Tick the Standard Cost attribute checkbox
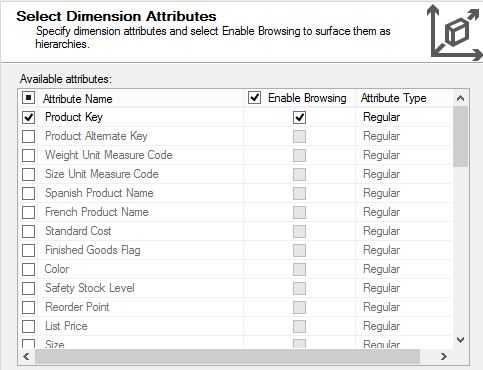 coord(28,231)
